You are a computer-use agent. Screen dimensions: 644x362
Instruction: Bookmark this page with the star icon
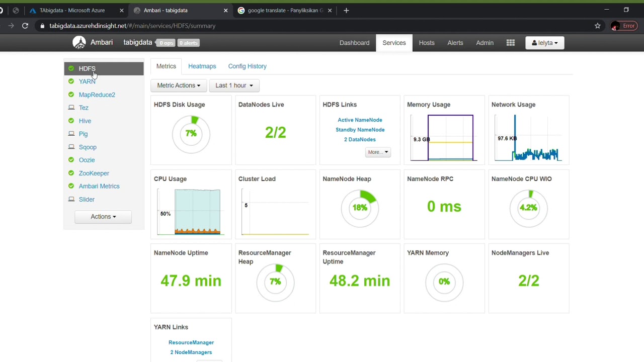pyautogui.click(x=598, y=26)
